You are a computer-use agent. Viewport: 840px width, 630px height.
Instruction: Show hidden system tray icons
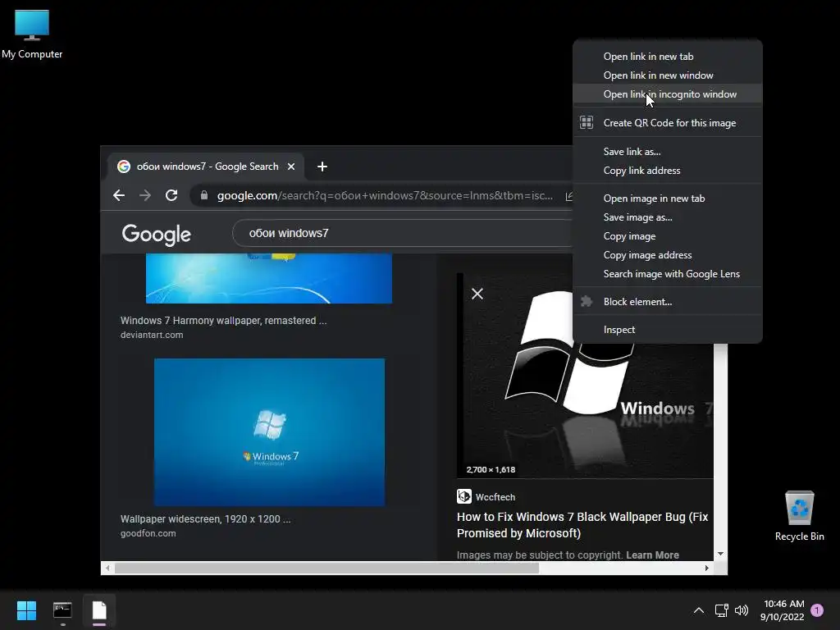pos(699,610)
